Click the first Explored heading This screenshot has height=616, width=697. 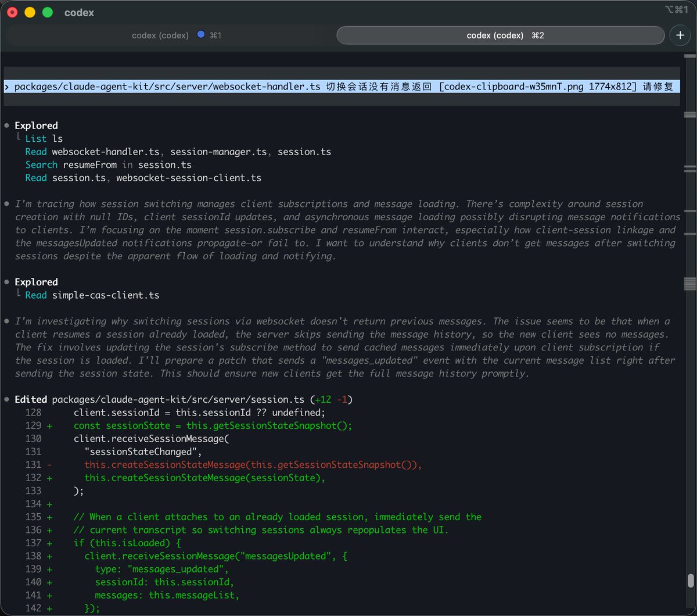click(36, 126)
